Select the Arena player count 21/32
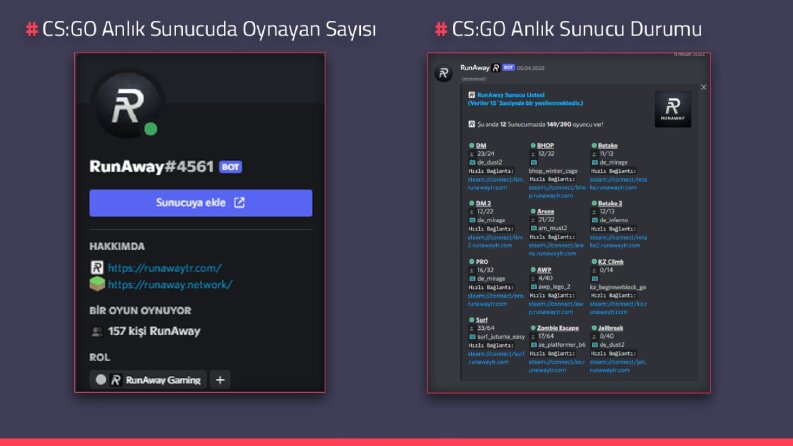The height and width of the screenshot is (446, 793). coord(546,219)
